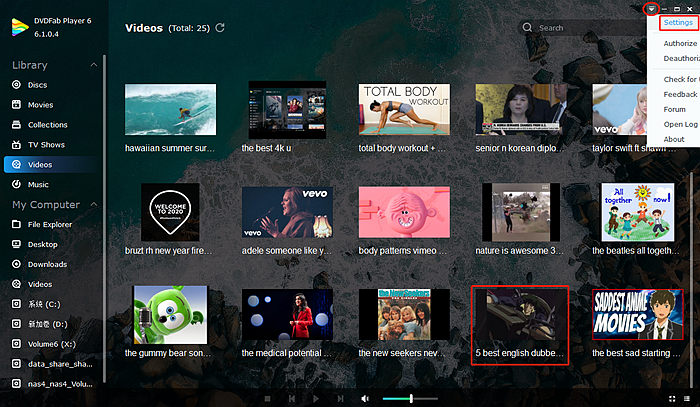The height and width of the screenshot is (407, 700).
Task: Go to the previous track
Action: point(290,399)
